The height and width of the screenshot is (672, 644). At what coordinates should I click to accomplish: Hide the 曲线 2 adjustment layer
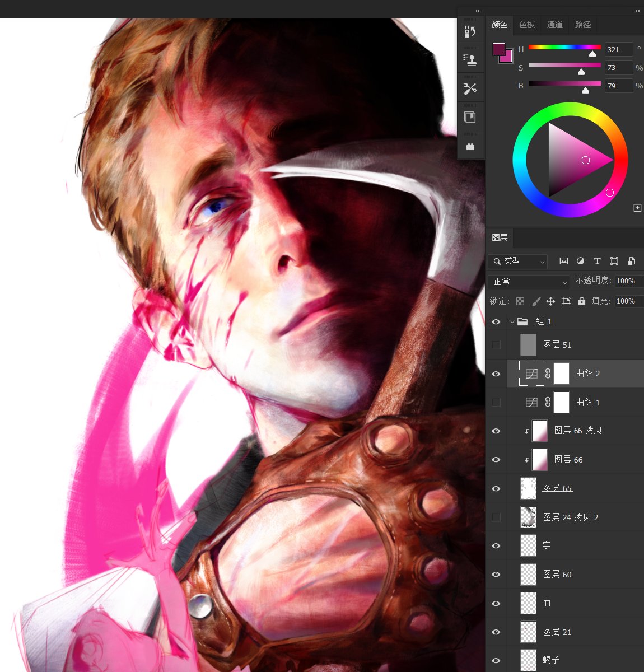[496, 374]
